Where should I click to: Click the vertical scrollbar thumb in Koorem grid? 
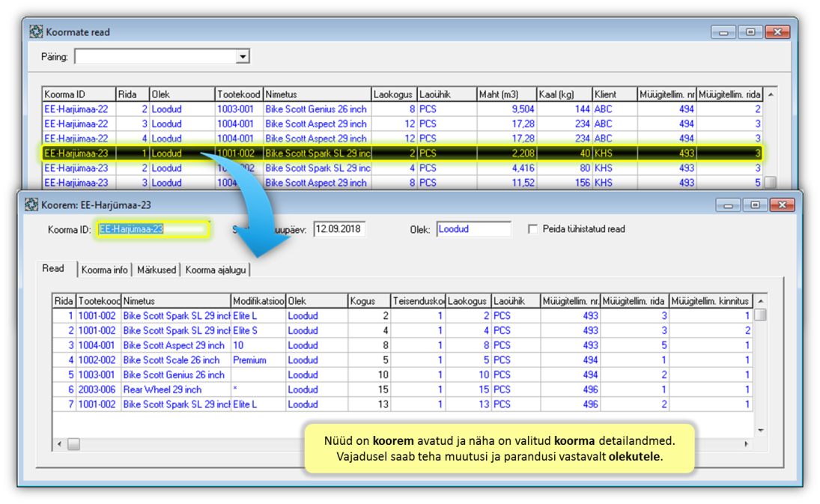click(761, 315)
